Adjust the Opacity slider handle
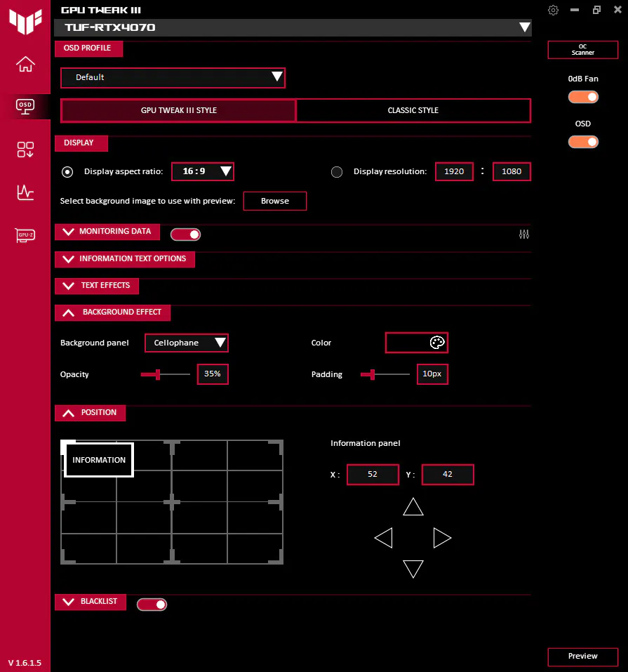Screen dimensions: 628x672 pos(158,374)
